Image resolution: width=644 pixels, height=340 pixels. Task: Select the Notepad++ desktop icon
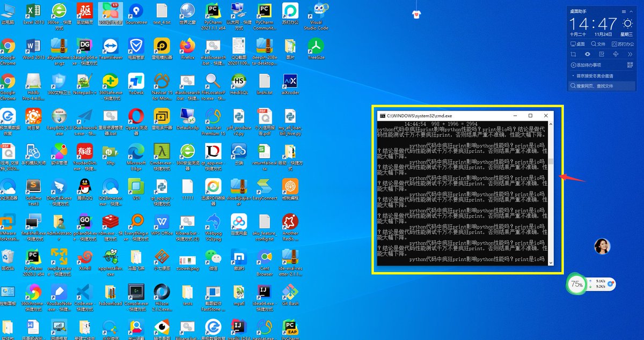84,84
